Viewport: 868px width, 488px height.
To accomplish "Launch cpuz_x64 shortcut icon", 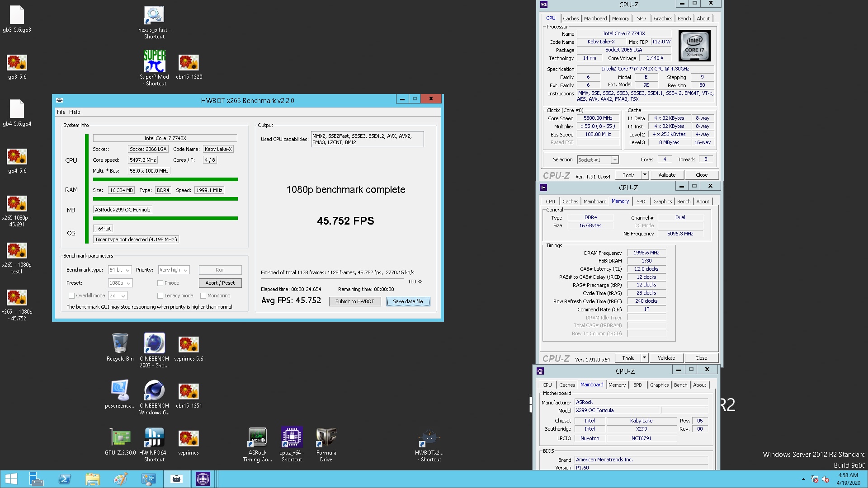I will coord(292,444).
